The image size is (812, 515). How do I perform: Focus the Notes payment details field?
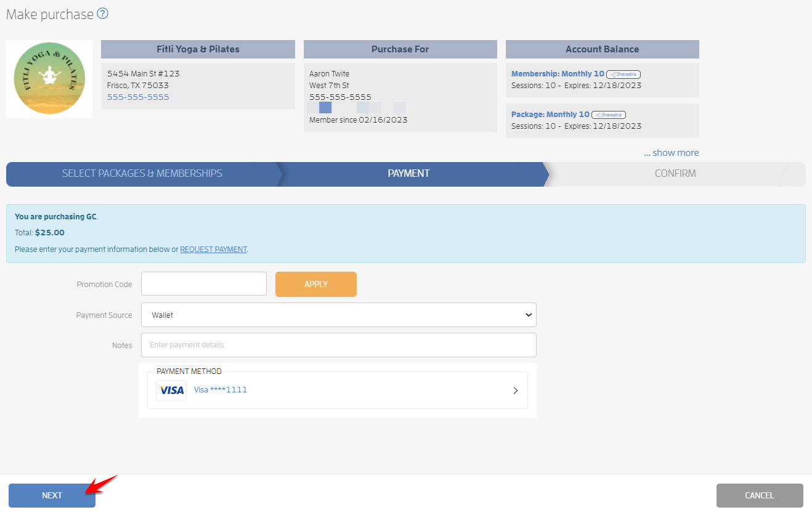click(339, 345)
